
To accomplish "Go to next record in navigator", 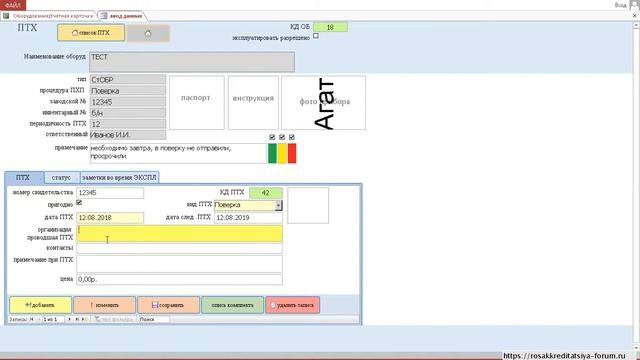I will tap(69, 319).
